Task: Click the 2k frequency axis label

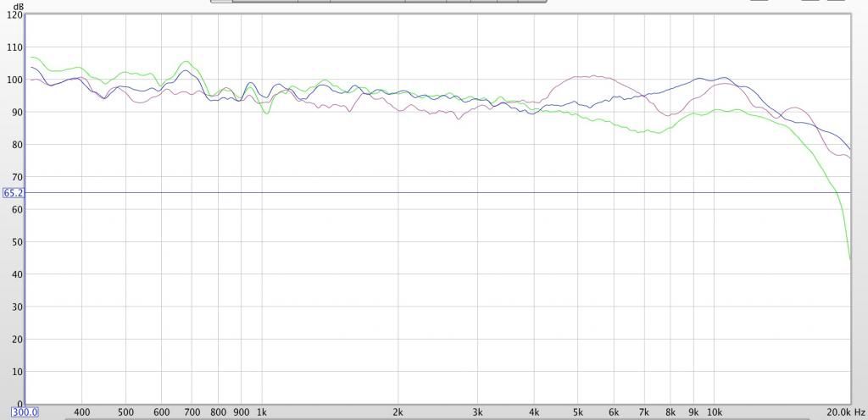Action: 398,412
